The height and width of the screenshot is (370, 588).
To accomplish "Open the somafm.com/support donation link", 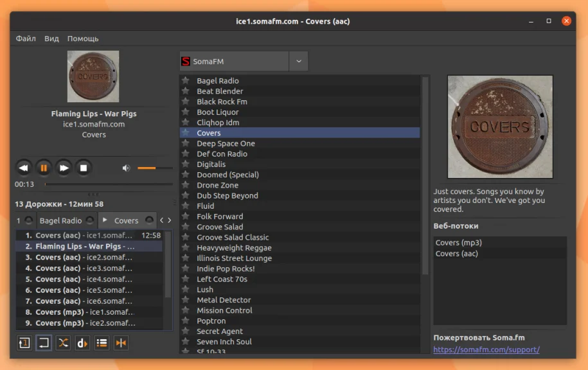I will [486, 350].
